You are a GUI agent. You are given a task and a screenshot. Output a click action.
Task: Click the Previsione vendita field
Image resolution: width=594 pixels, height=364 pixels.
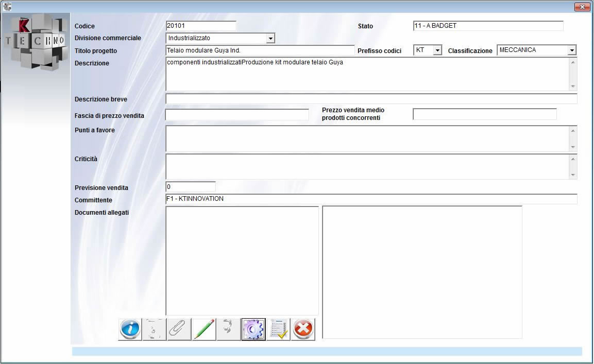tap(191, 187)
